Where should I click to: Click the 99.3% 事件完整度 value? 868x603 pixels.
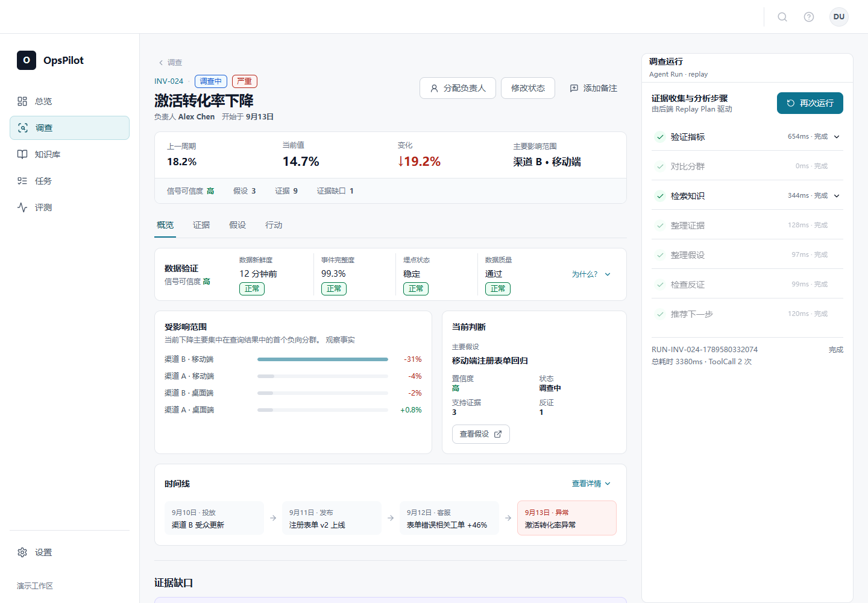pos(333,274)
